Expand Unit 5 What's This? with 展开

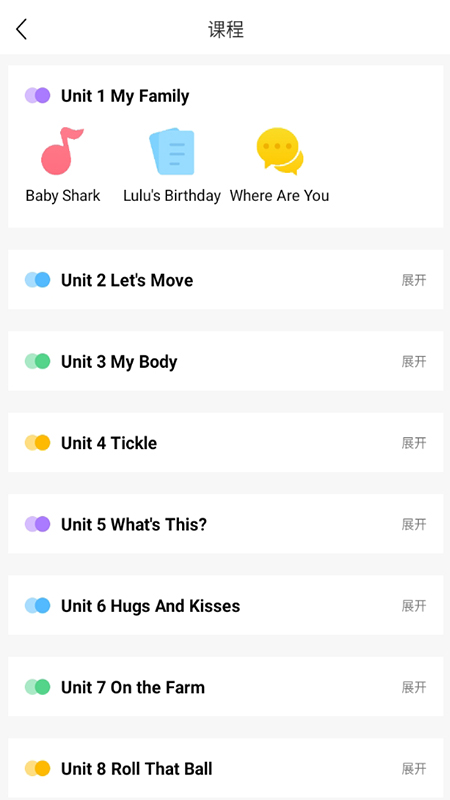pyautogui.click(x=414, y=524)
